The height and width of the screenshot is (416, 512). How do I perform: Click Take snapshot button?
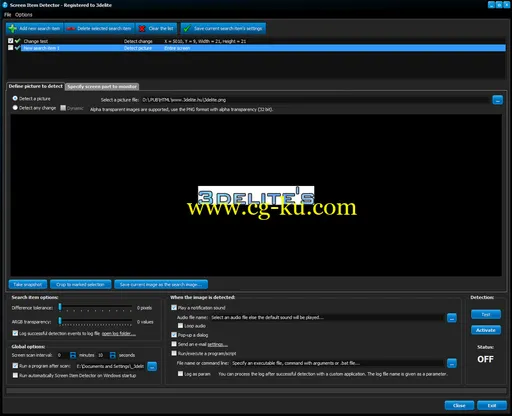(x=28, y=284)
